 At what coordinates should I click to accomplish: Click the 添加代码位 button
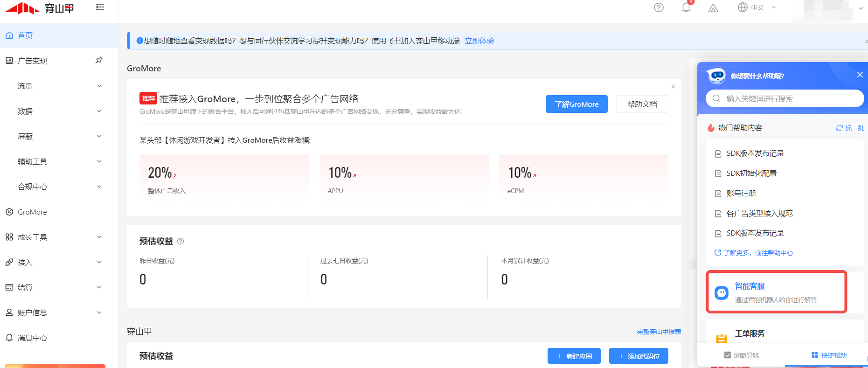[639, 356]
